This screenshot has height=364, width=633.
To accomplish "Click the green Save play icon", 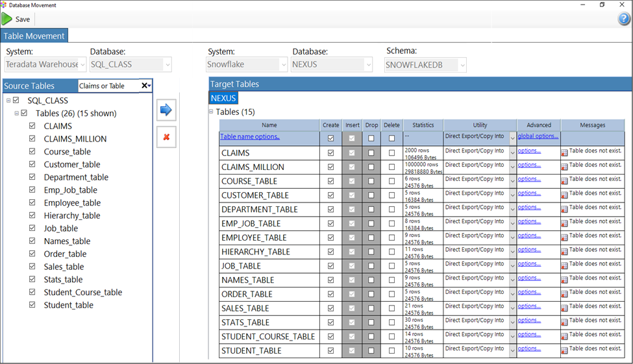I will click(7, 19).
